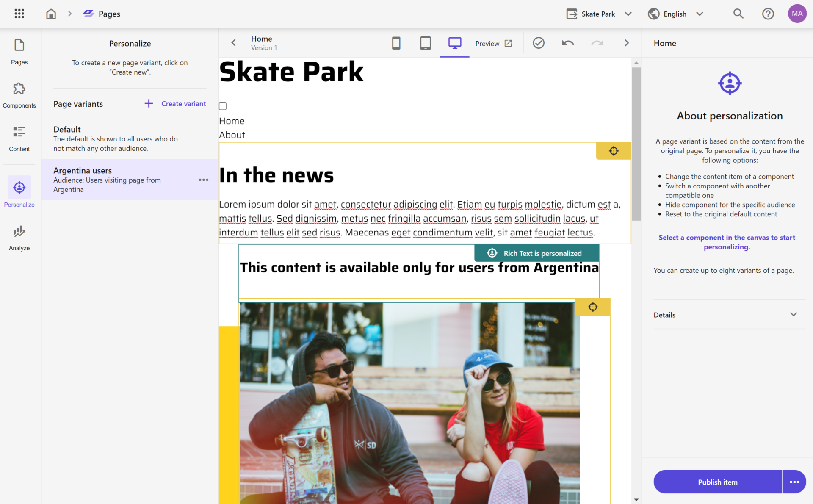Select the desktop view mode toggle
The image size is (813, 504).
[x=454, y=43]
